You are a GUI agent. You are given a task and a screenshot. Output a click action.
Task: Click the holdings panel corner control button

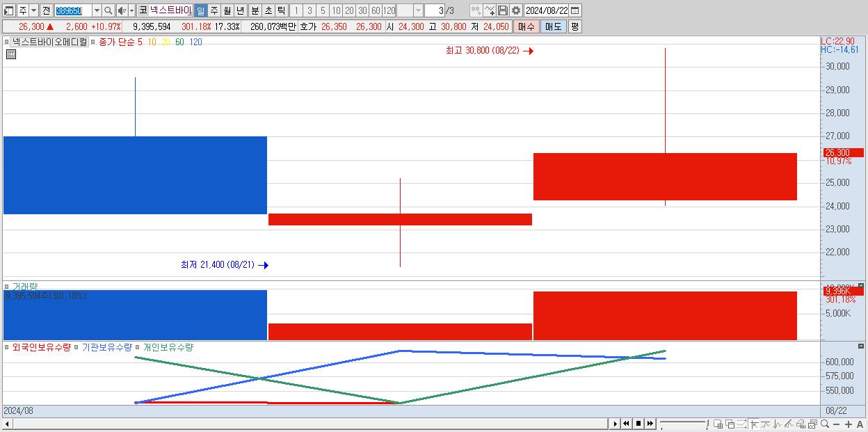pos(860,346)
